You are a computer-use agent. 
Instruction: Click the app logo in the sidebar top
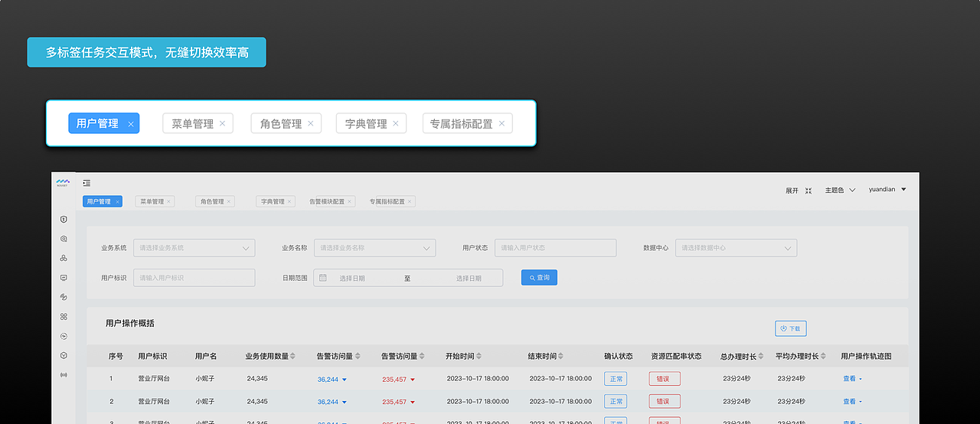coord(63,182)
